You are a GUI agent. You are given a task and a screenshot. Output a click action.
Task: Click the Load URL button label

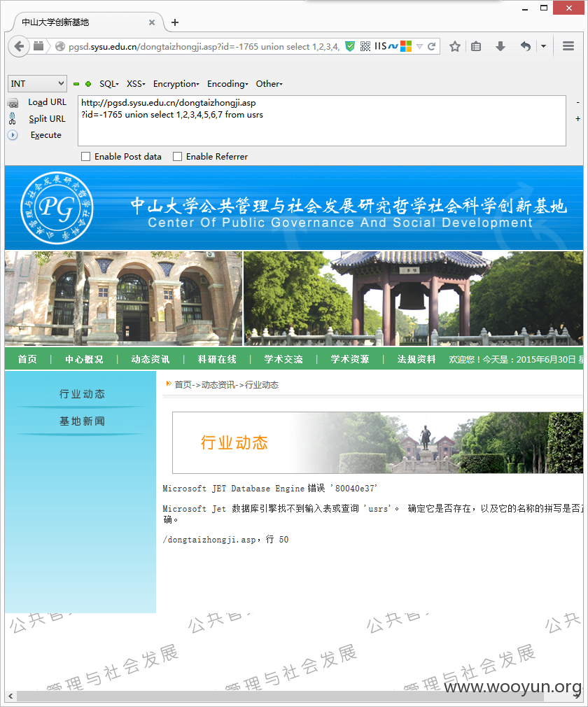[47, 102]
